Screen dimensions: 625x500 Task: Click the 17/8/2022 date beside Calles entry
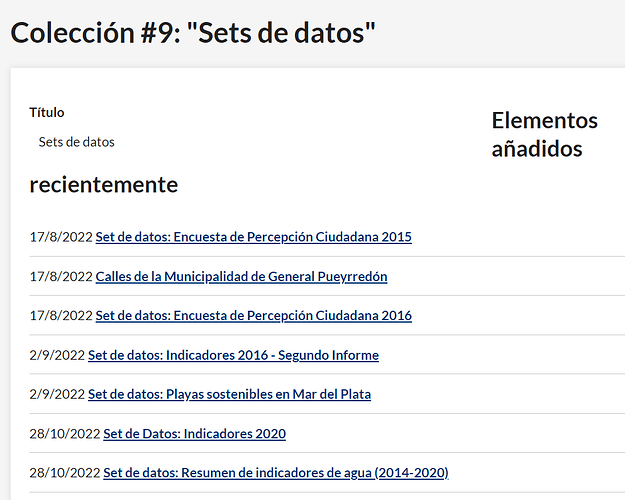(x=61, y=276)
